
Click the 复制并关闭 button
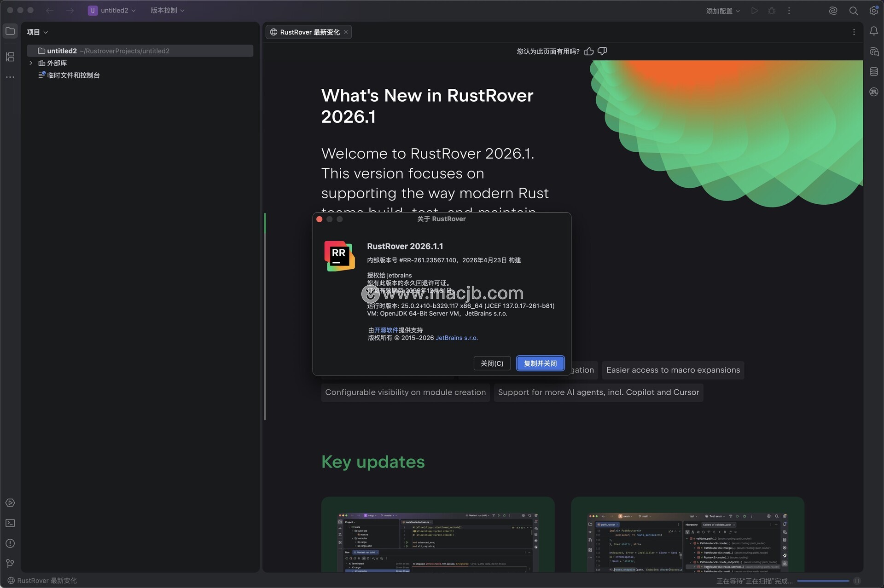[x=540, y=363]
